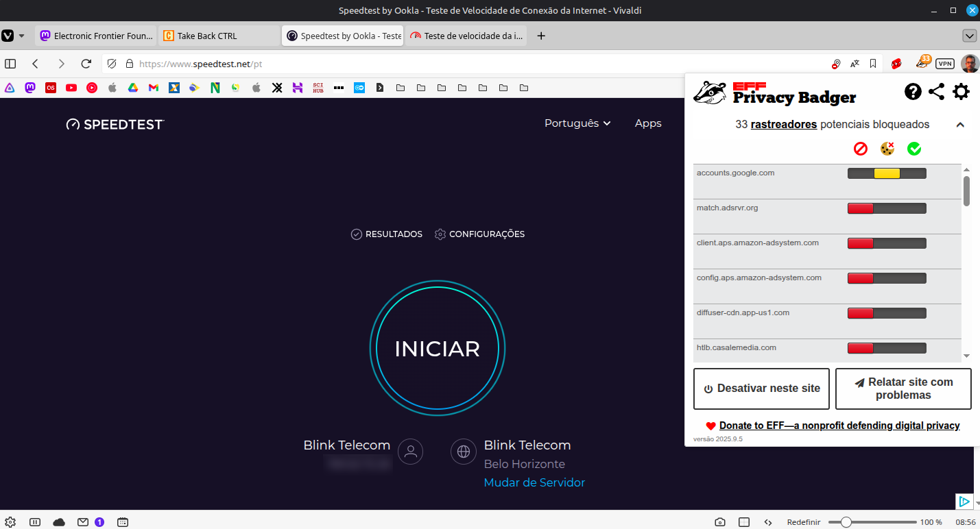The height and width of the screenshot is (529, 980).
Task: Click the VPN icon in address bar
Action: [945, 64]
